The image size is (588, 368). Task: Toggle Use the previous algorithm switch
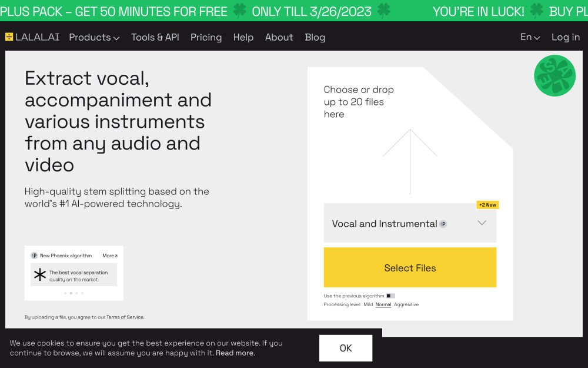[391, 296]
